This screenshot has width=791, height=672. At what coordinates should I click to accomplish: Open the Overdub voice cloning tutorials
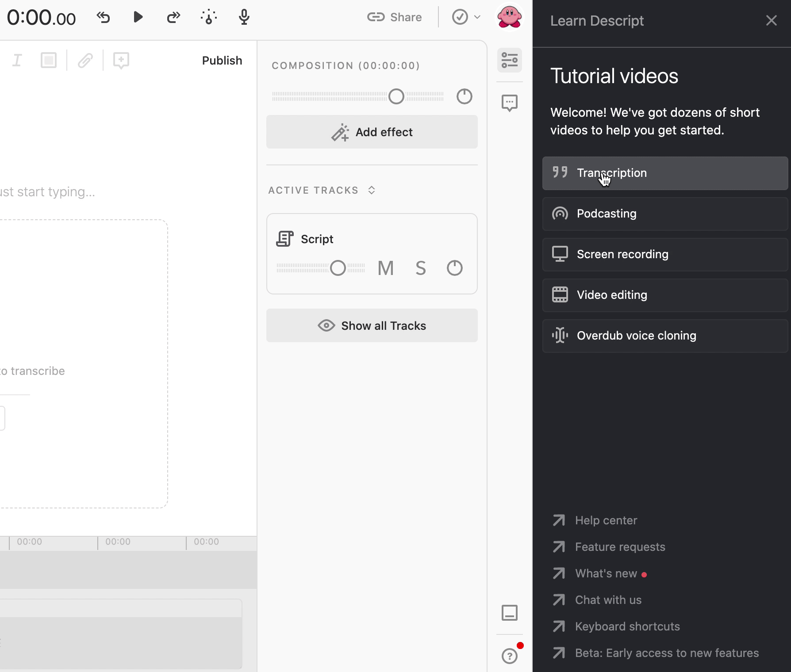coord(665,336)
